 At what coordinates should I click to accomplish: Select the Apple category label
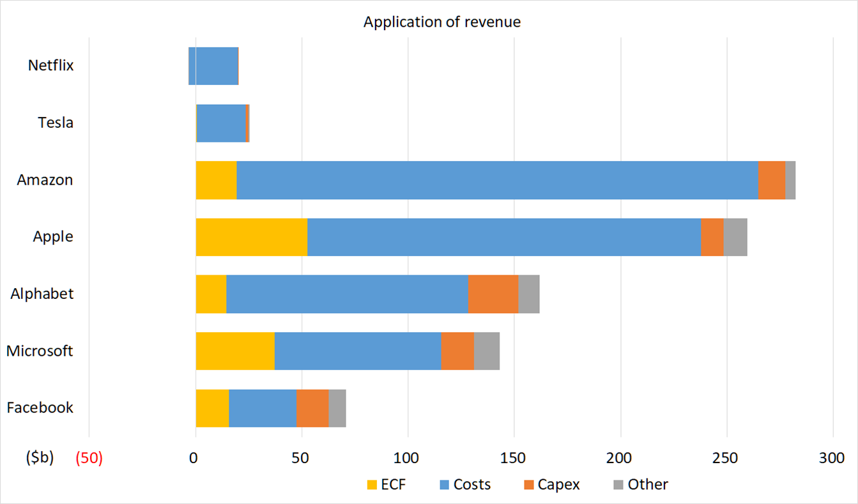(53, 237)
